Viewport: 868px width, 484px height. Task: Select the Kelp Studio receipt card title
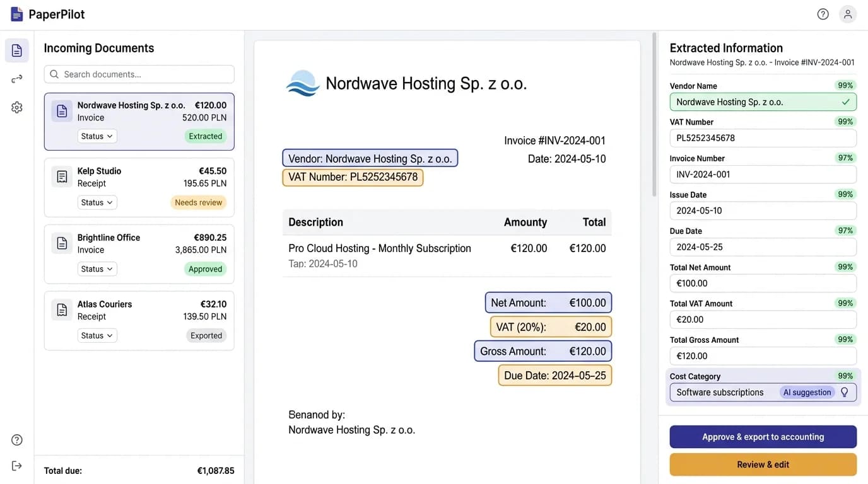click(x=99, y=171)
